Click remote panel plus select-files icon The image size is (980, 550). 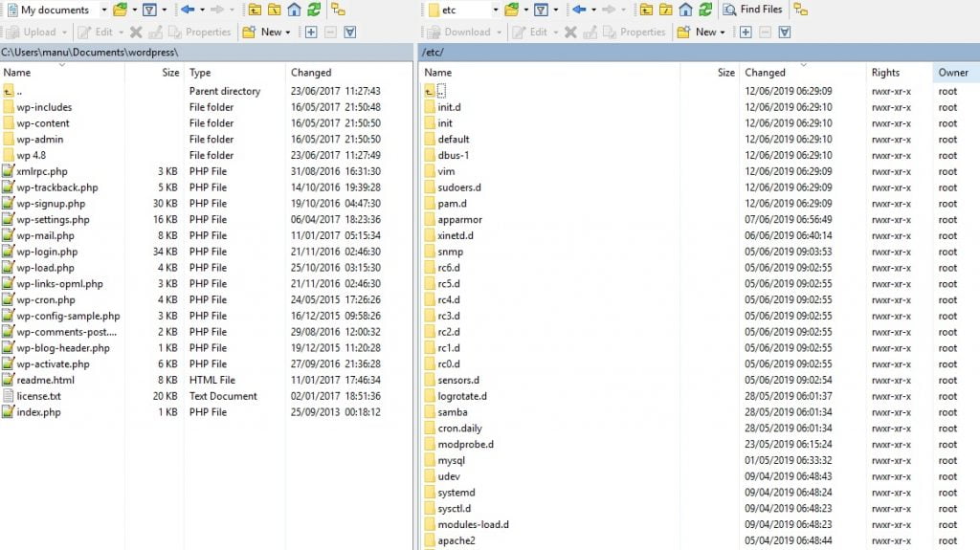(x=745, y=32)
